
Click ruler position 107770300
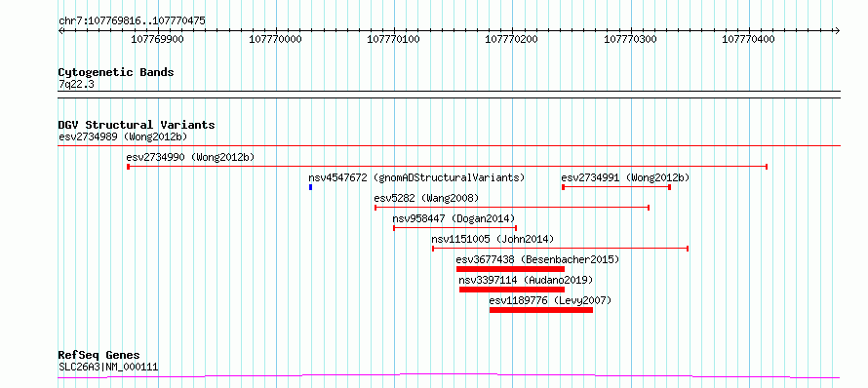click(x=630, y=39)
